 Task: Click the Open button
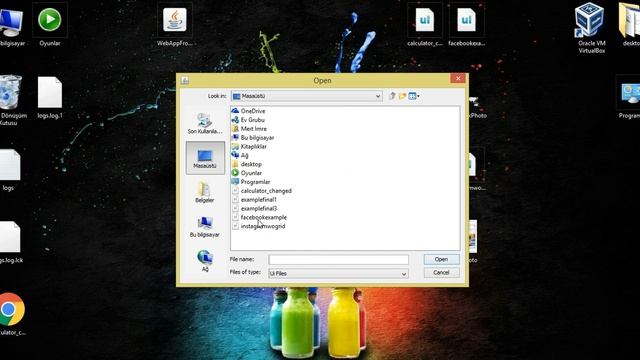coord(441,259)
